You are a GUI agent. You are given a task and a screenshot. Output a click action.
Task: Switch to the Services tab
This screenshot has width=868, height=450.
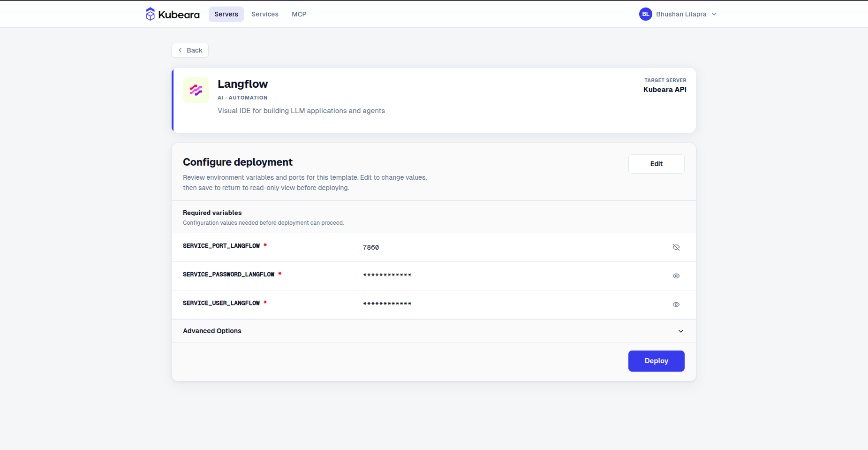pos(265,14)
